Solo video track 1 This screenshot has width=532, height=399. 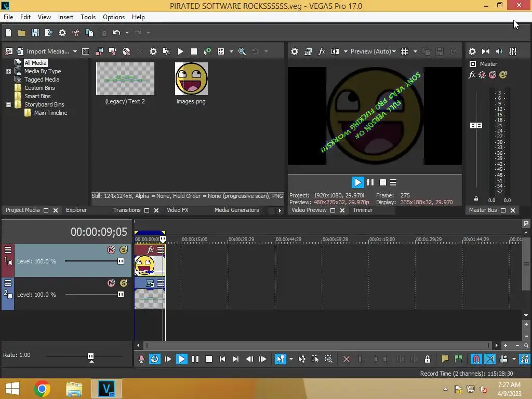pyautogui.click(x=124, y=250)
